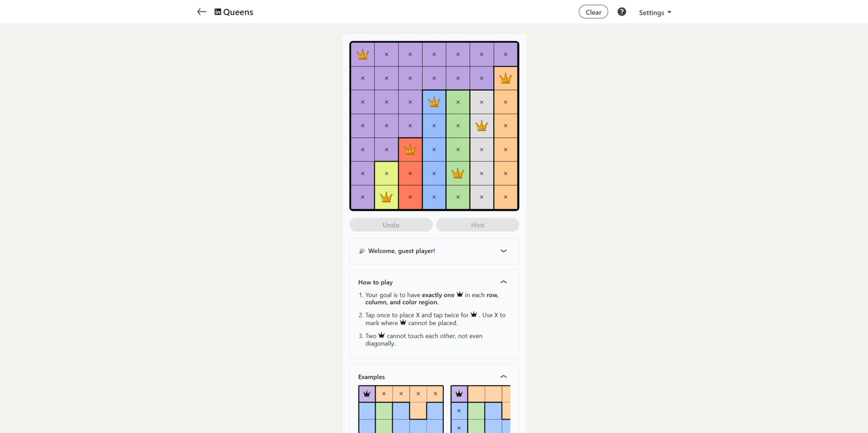868x433 pixels.
Task: Collapse the Examples section
Action: pyautogui.click(x=503, y=376)
